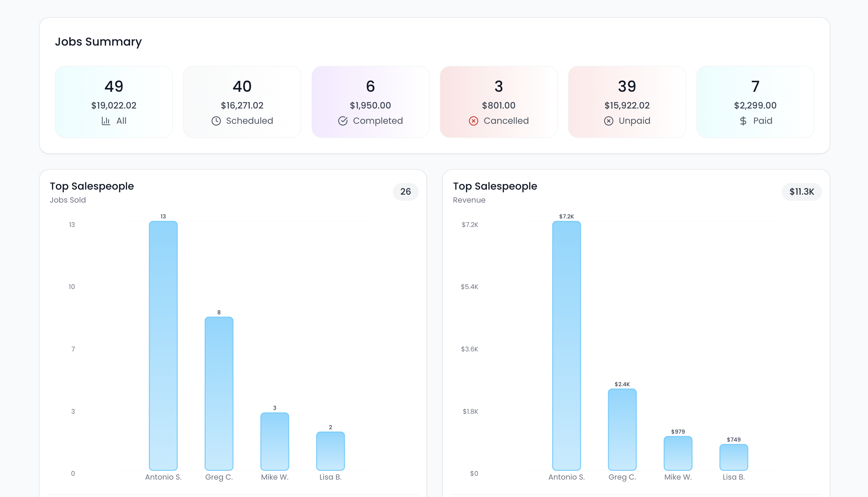This screenshot has width=868, height=497.
Task: Select the clock icon on the Scheduled card
Action: point(216,121)
